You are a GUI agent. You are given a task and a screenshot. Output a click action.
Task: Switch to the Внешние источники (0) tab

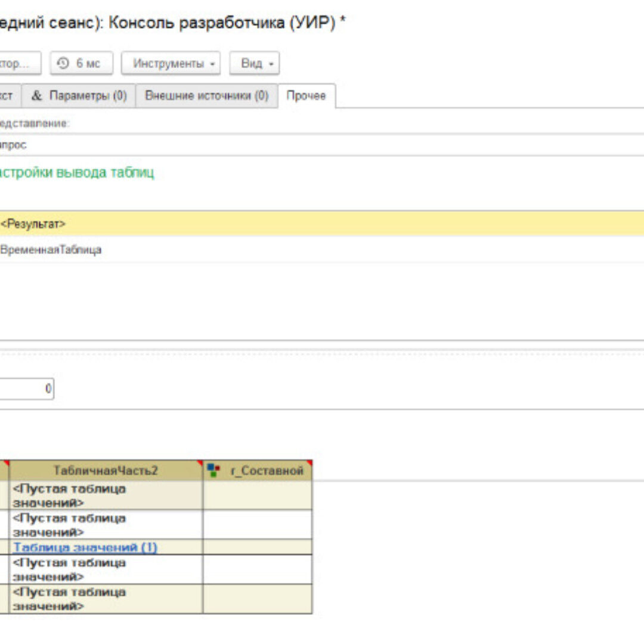206,96
